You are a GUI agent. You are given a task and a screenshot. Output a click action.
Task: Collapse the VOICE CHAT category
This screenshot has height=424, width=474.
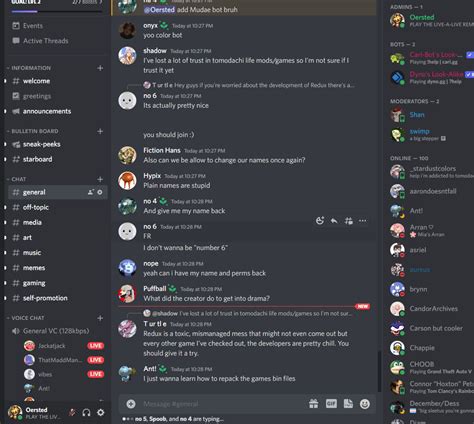28,318
